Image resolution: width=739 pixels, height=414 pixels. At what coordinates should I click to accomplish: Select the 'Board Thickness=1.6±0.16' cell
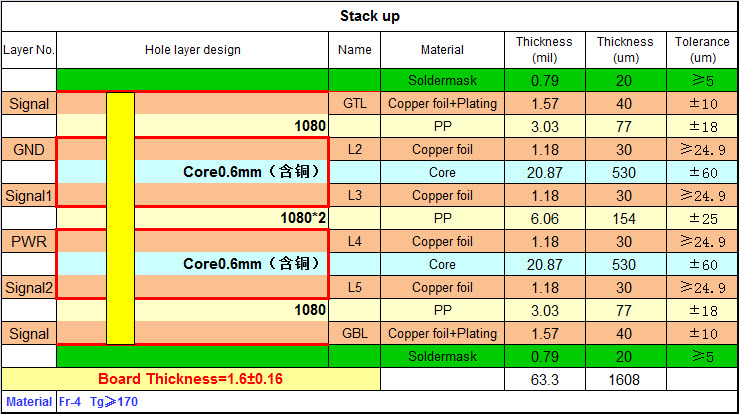[x=190, y=379]
